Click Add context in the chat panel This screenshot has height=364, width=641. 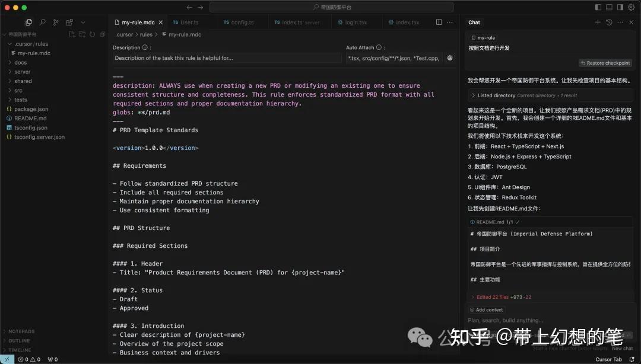tap(487, 309)
